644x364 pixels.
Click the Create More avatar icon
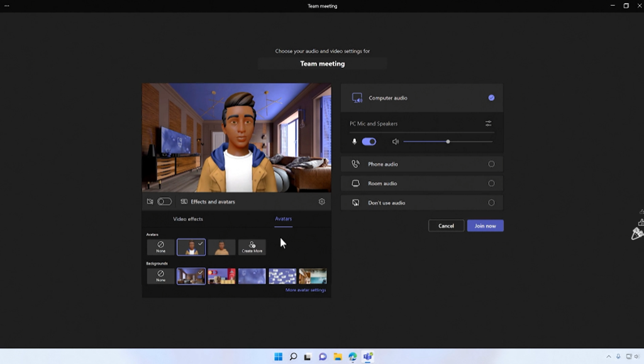[x=252, y=247]
